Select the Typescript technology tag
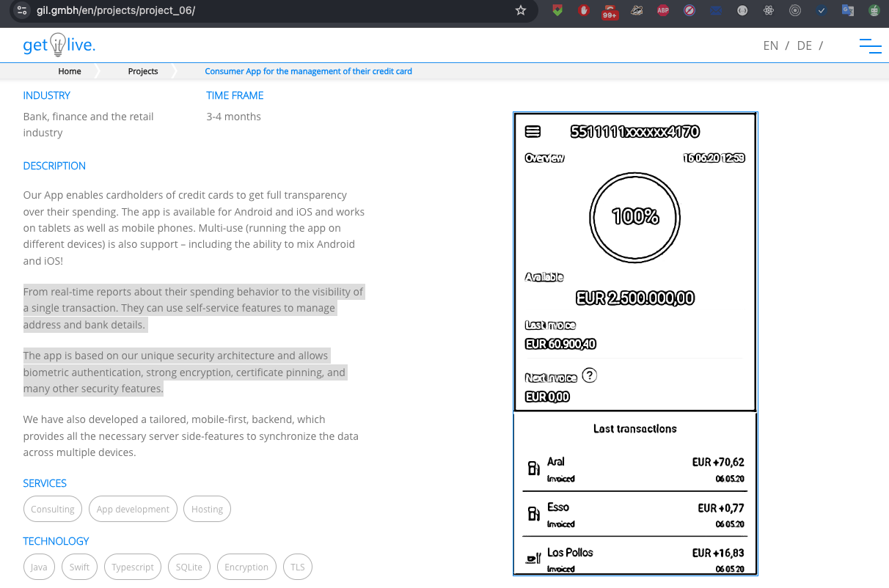 [x=133, y=567]
